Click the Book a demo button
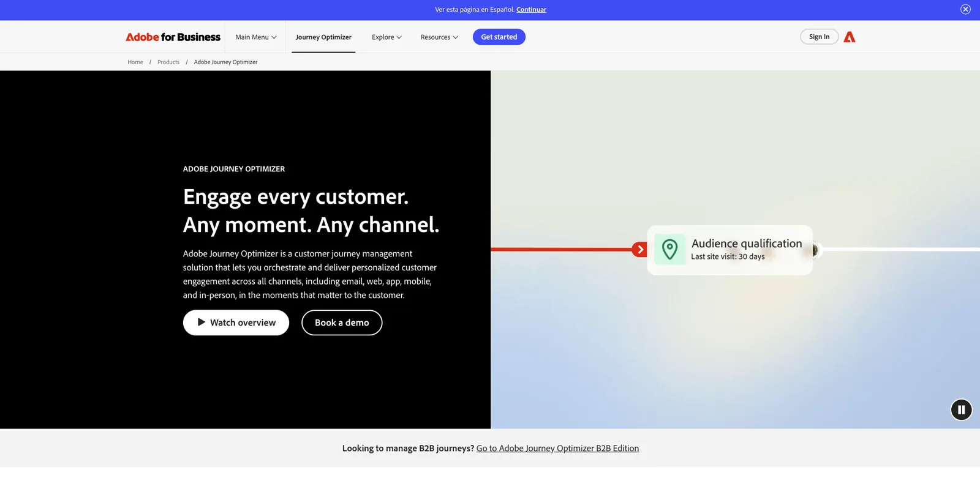Viewport: 980px width, 503px height. click(x=342, y=322)
